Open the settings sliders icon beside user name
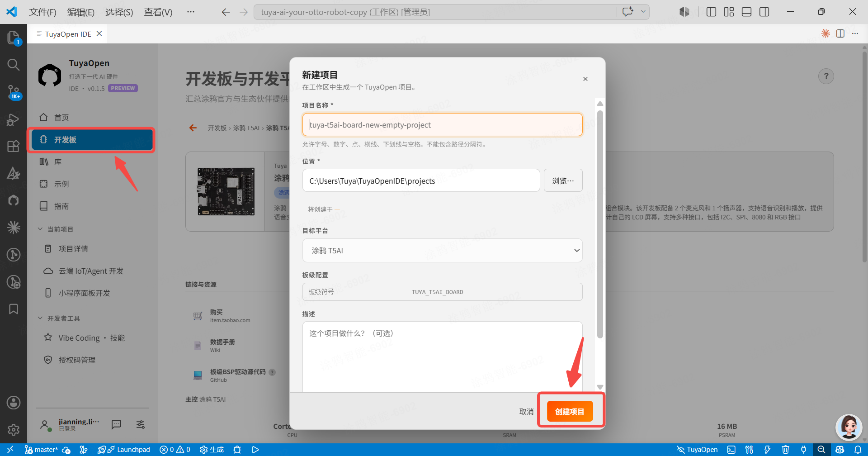Viewport: 868px width, 456px height. [x=141, y=424]
